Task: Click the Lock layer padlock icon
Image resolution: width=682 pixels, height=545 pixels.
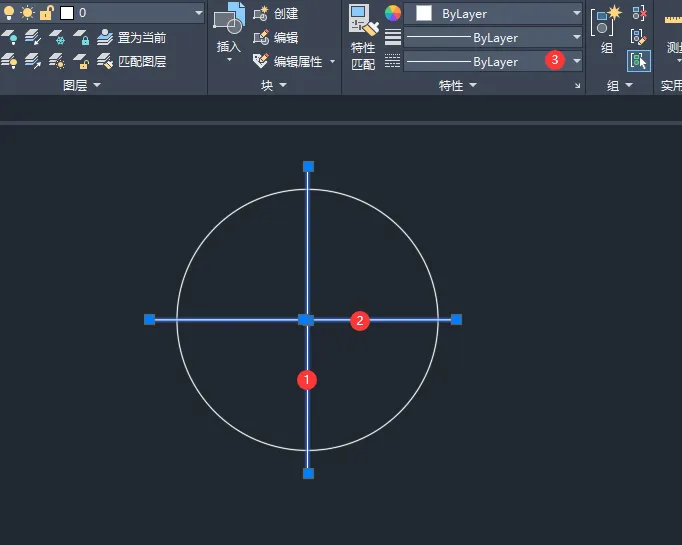Action: click(81, 37)
